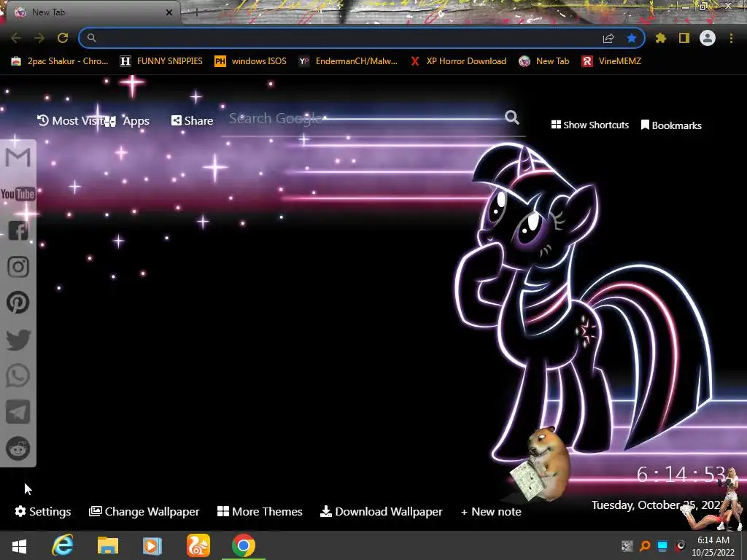Viewport: 747px width, 560px height.
Task: Open the Apps menu
Action: click(127, 121)
